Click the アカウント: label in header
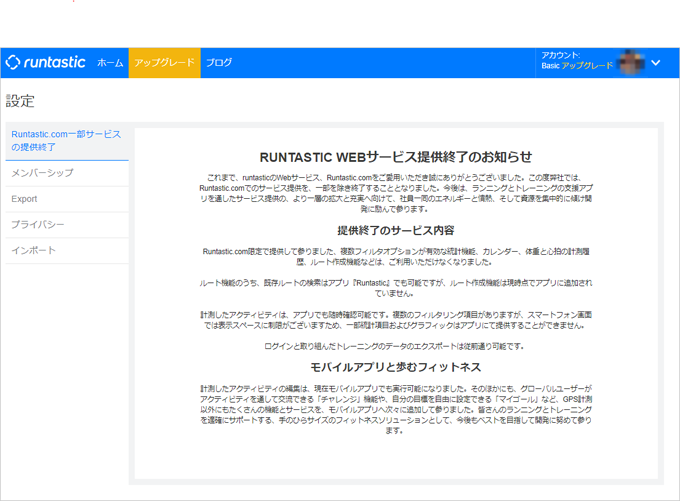 click(560, 55)
